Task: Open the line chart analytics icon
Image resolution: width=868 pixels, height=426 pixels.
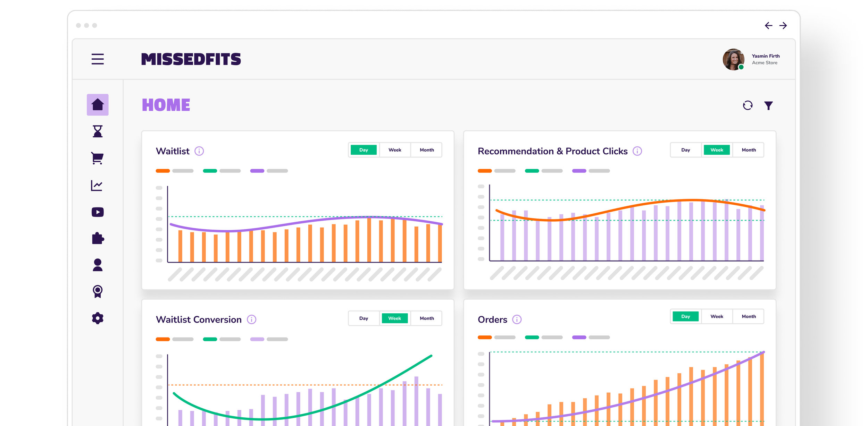Action: point(97,186)
